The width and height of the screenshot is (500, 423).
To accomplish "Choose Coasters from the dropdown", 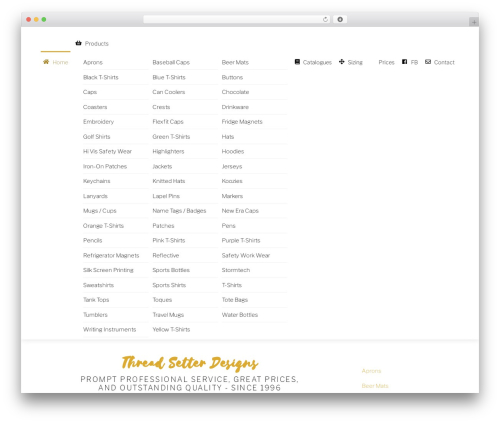I will tap(95, 107).
